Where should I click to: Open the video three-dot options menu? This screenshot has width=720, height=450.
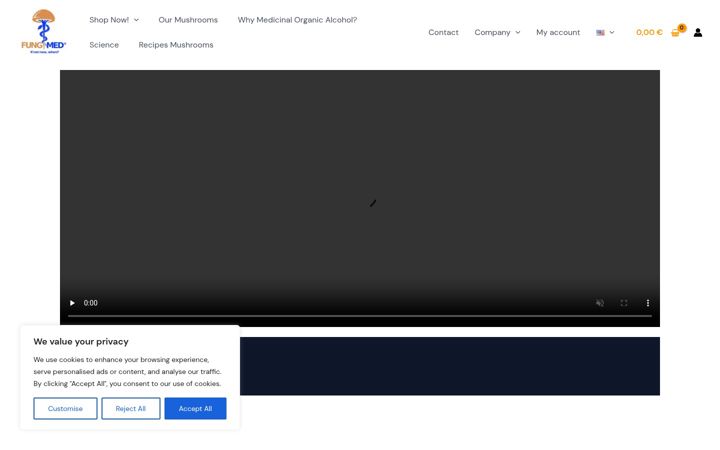tap(647, 303)
